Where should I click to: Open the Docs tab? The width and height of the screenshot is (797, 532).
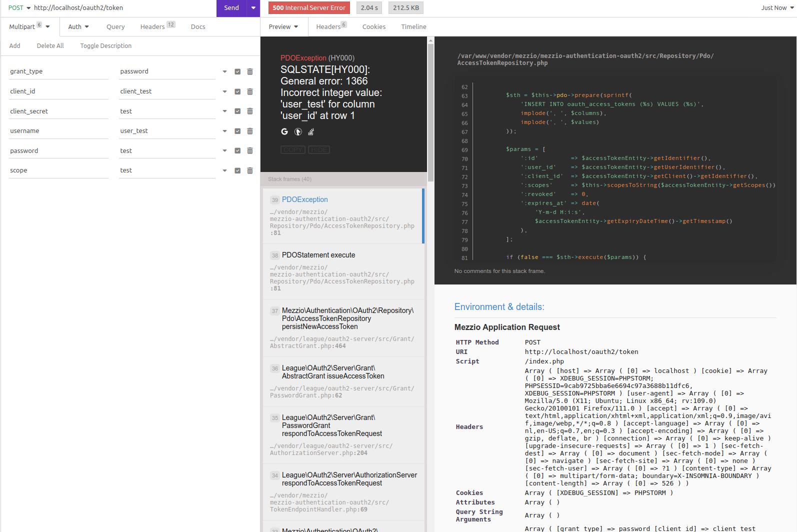198,26
